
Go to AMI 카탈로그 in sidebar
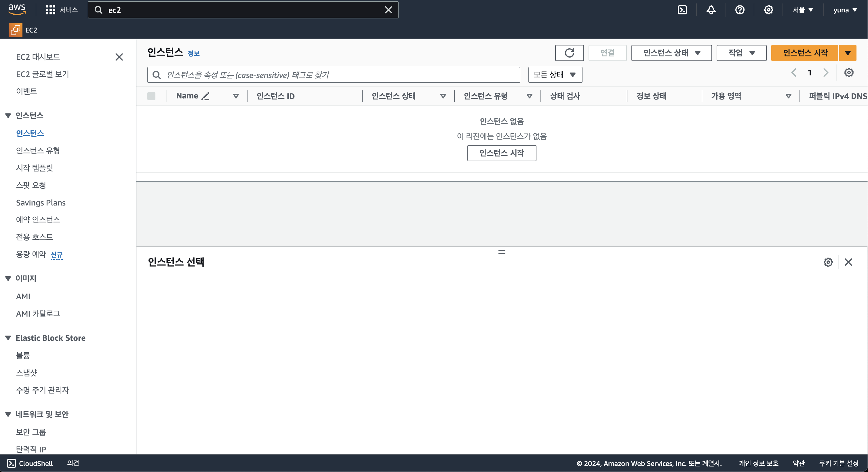click(x=38, y=313)
